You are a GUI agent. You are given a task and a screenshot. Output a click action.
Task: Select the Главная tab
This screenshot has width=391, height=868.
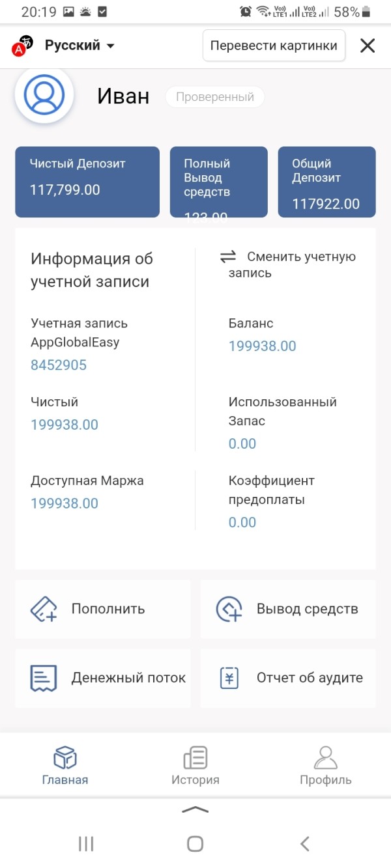click(x=65, y=766)
